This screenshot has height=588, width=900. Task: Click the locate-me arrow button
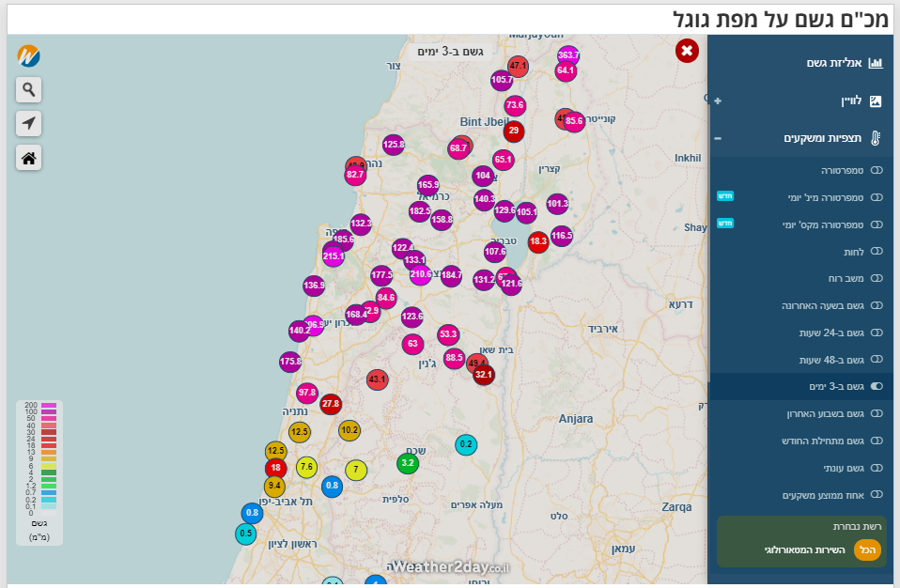tap(28, 123)
